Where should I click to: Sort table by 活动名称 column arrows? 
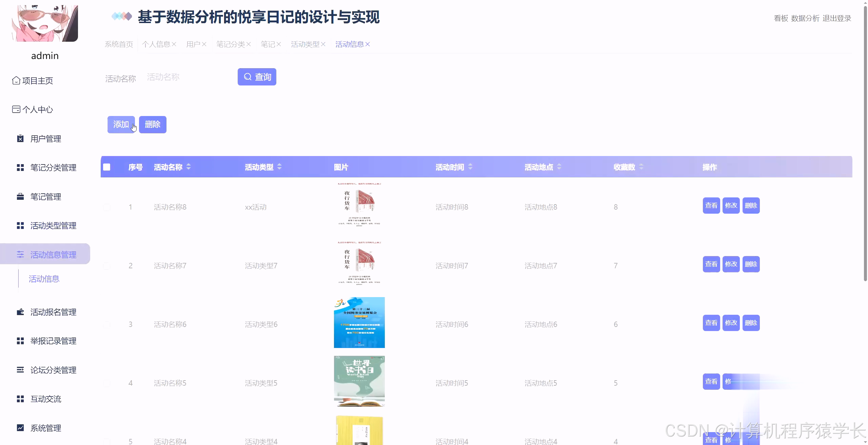click(x=189, y=167)
